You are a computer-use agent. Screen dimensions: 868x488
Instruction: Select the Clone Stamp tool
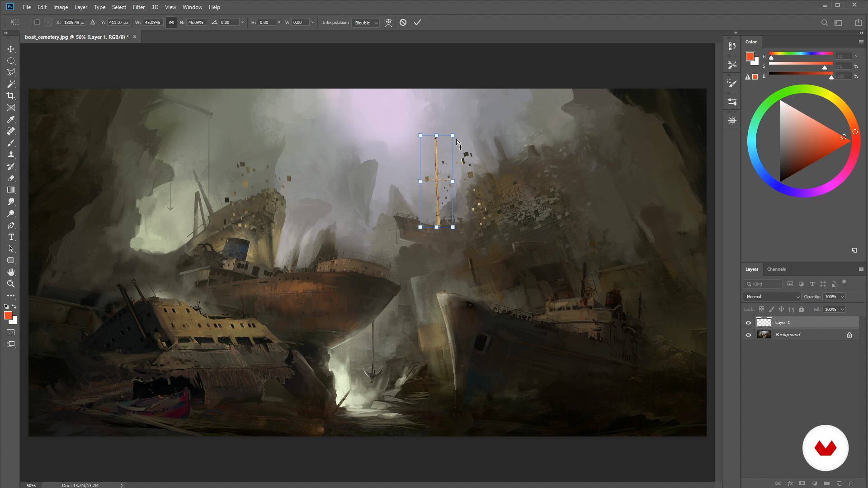pos(11,155)
